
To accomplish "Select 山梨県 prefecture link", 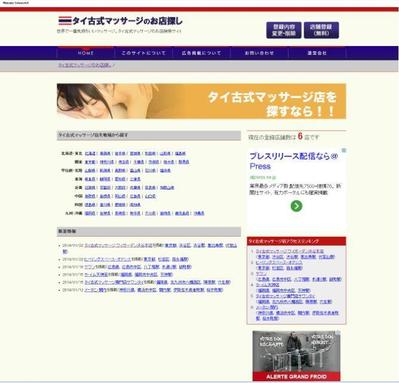I will click(90, 170).
